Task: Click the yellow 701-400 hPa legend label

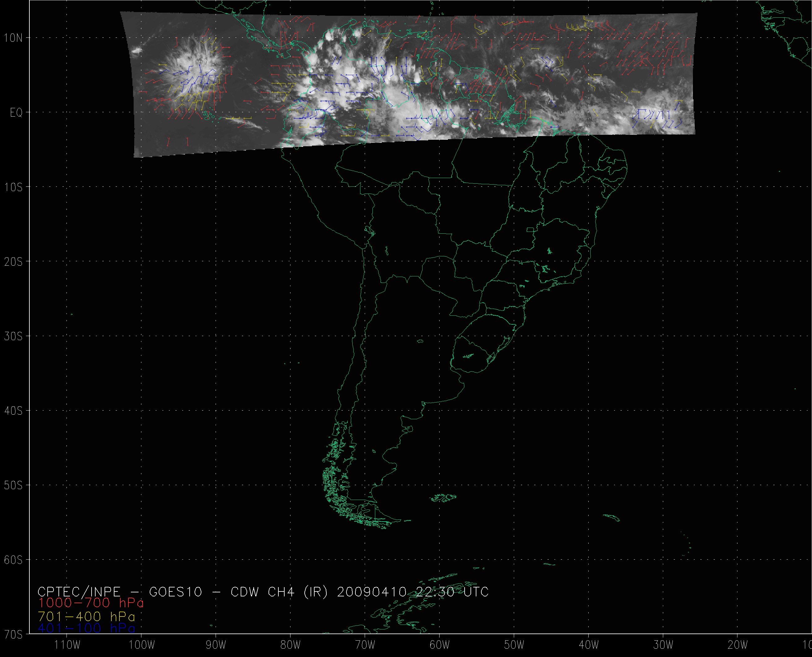Action: click(x=86, y=616)
